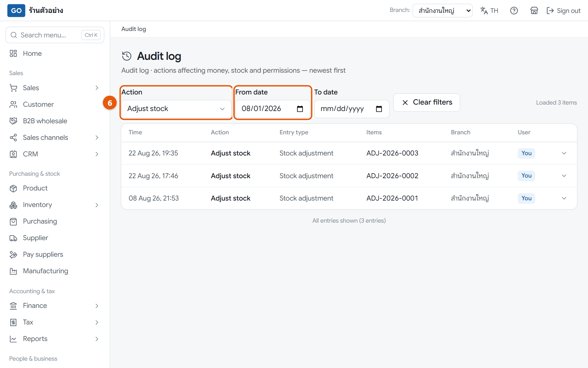The width and height of the screenshot is (588, 368).
Task: Expand the Sales channels submenu chevron
Action: pyautogui.click(x=97, y=138)
